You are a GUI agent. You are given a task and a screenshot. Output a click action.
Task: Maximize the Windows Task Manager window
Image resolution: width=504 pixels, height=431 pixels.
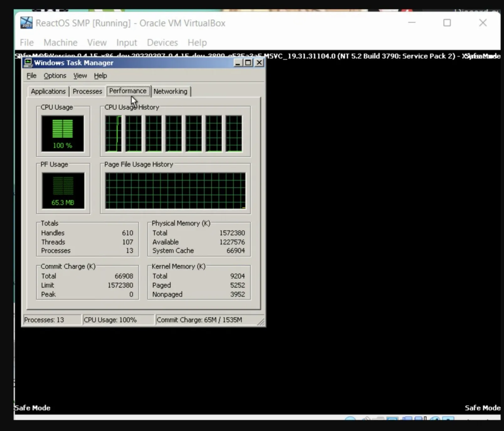coord(248,63)
